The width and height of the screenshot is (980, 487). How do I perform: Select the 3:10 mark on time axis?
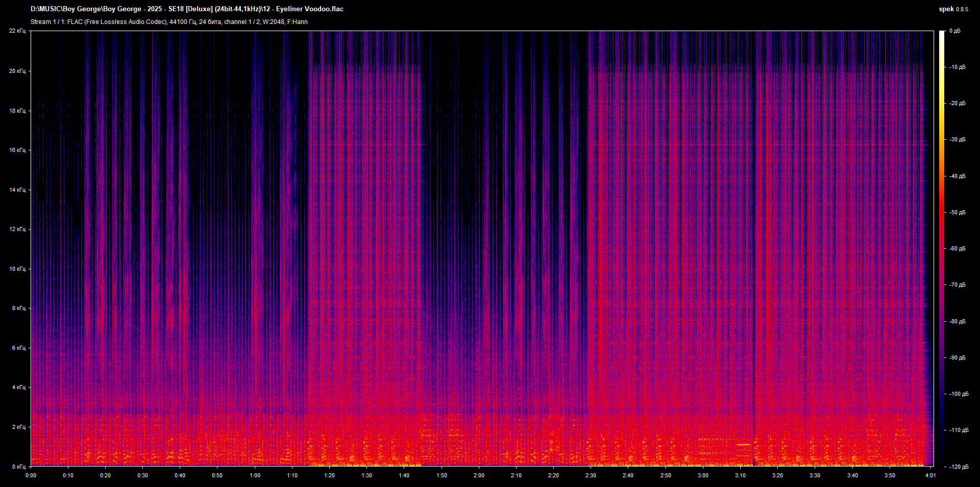(x=740, y=475)
